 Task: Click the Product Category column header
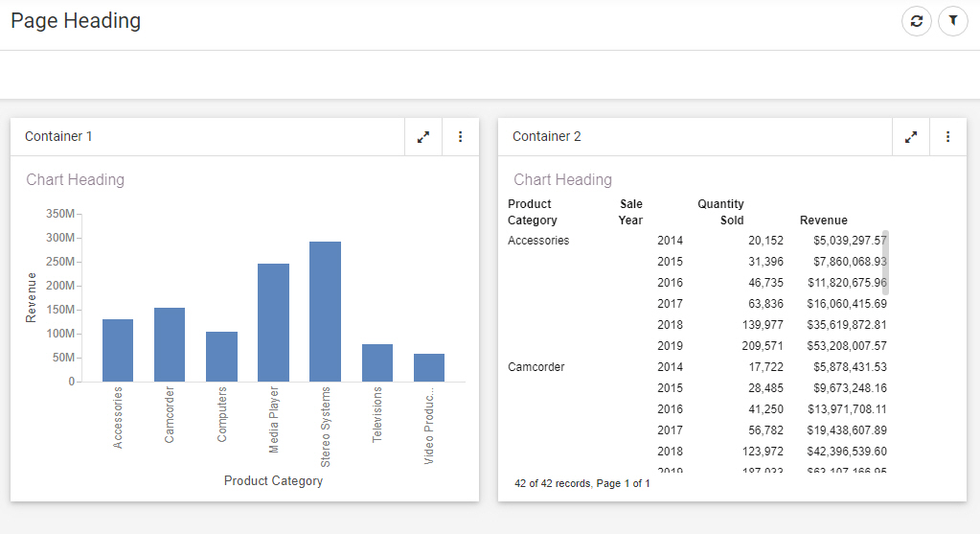[533, 212]
